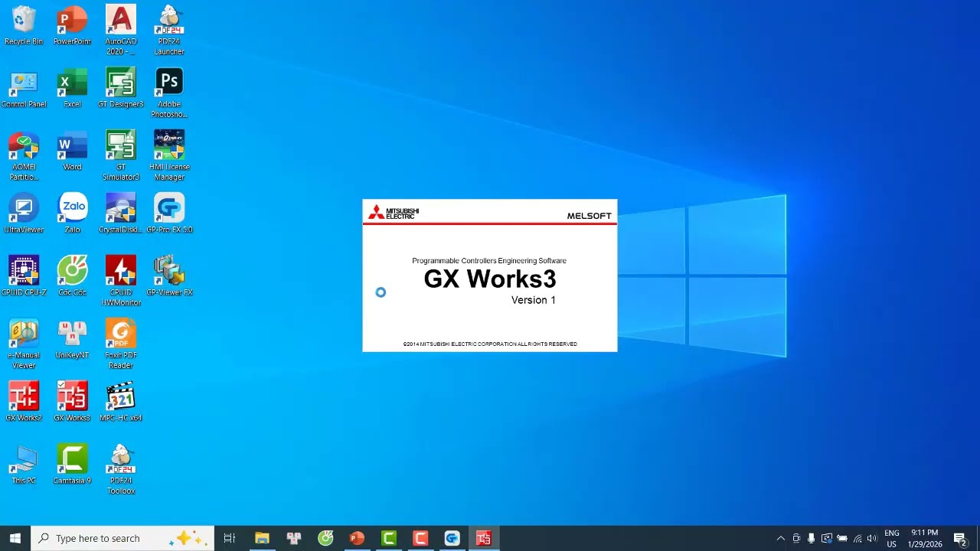Switch to PowerPoint in the taskbar
The height and width of the screenshot is (551, 980).
357,538
